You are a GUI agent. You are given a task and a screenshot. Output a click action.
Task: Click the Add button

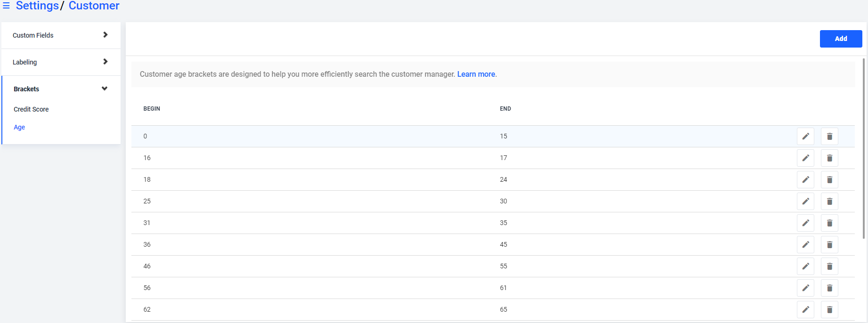[x=841, y=39]
